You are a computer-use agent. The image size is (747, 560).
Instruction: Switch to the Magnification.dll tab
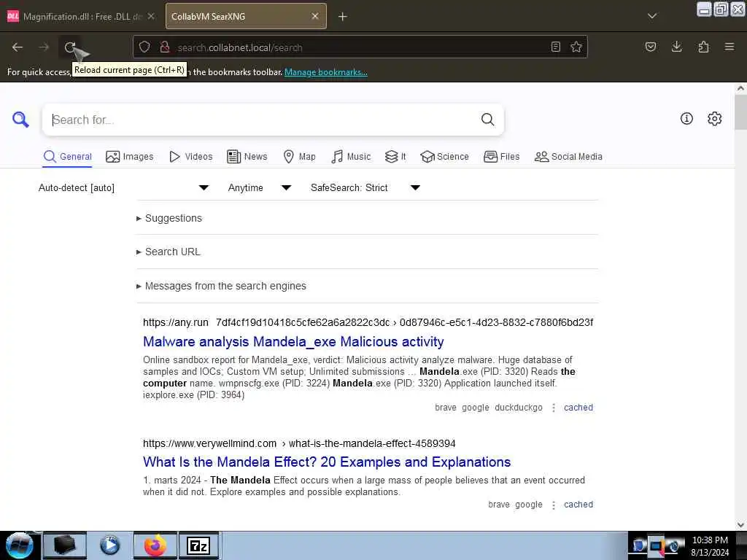[82, 17]
